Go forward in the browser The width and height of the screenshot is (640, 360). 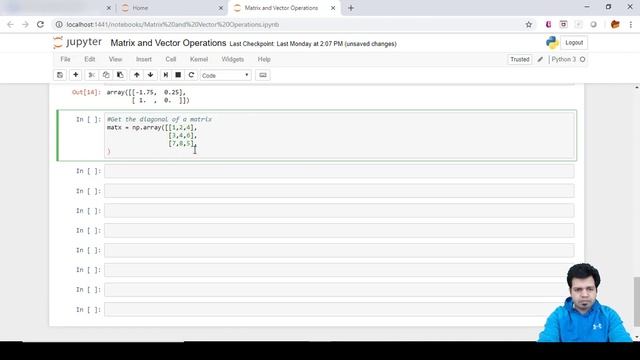point(25,24)
